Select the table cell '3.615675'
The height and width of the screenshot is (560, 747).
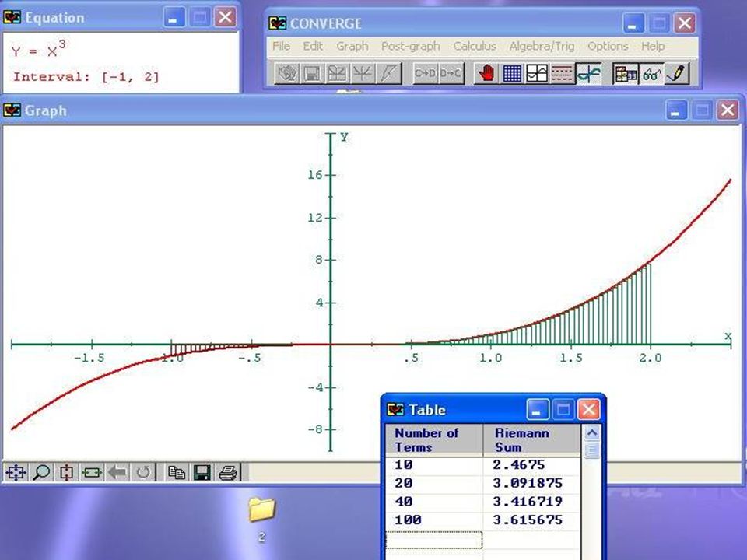tap(531, 520)
